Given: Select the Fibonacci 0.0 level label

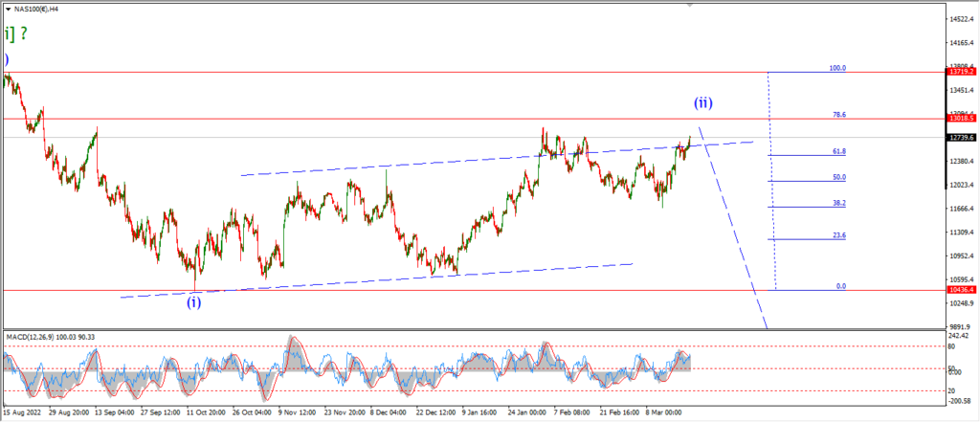Looking at the screenshot, I should tap(841, 286).
